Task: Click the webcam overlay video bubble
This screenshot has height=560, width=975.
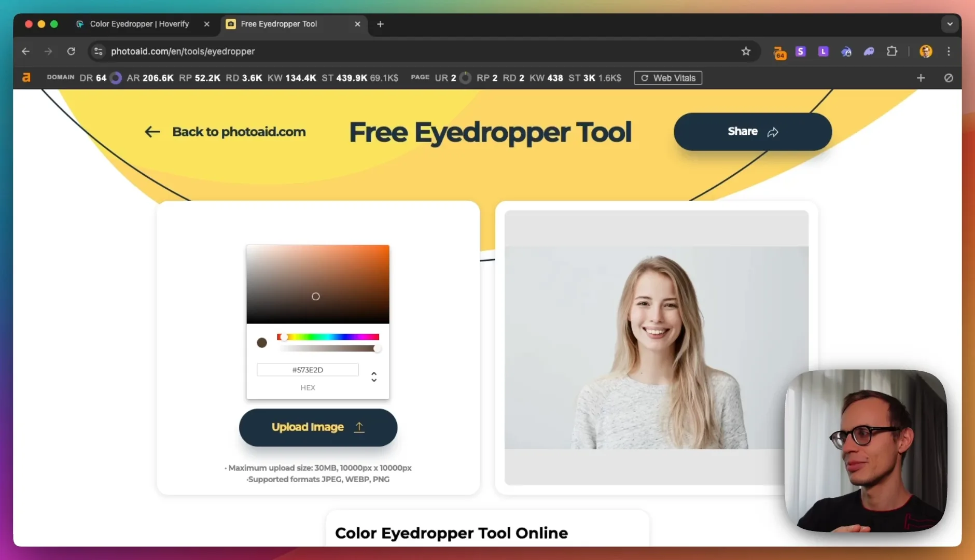Action: point(866,451)
